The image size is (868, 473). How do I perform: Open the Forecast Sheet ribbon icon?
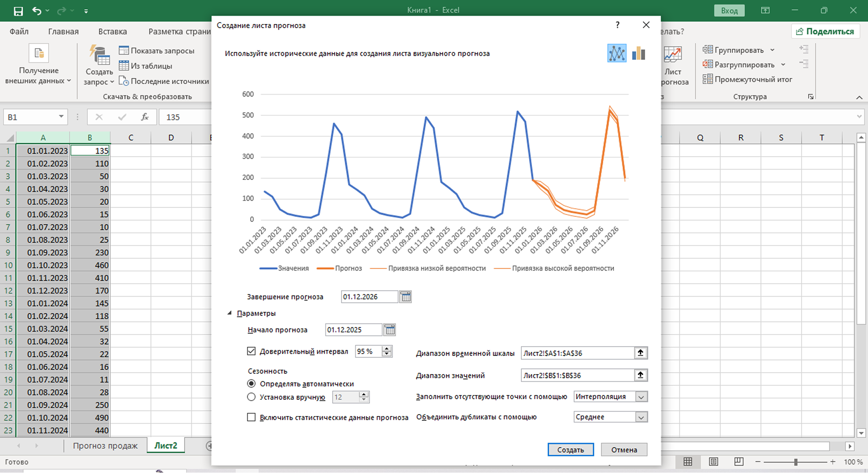(673, 65)
